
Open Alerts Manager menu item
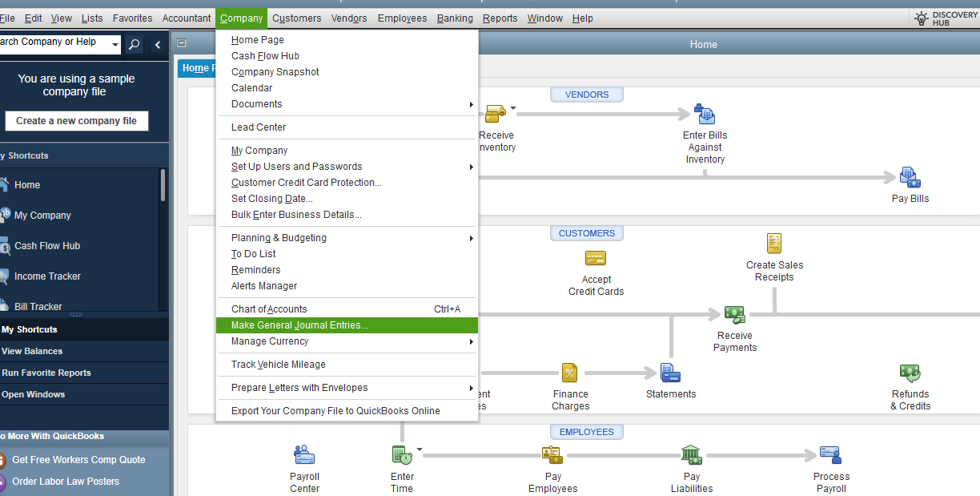pos(347,286)
